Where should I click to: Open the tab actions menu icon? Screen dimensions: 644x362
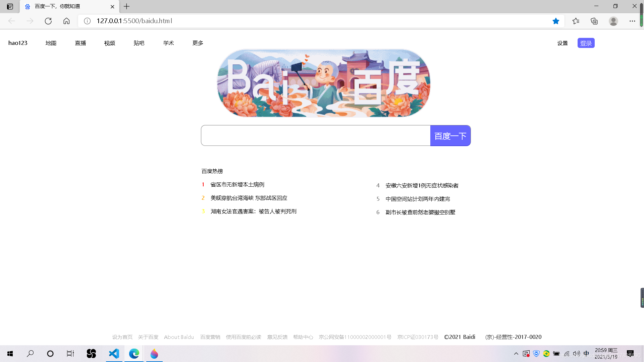10,6
